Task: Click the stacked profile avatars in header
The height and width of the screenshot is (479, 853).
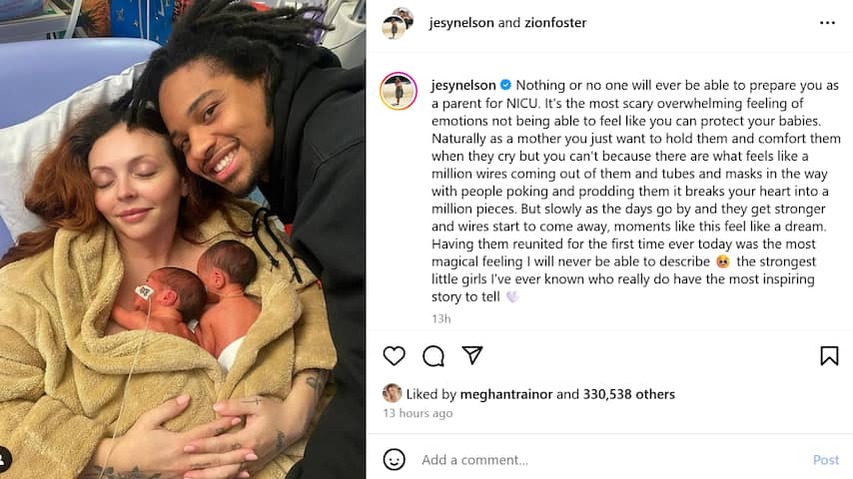Action: (x=398, y=23)
